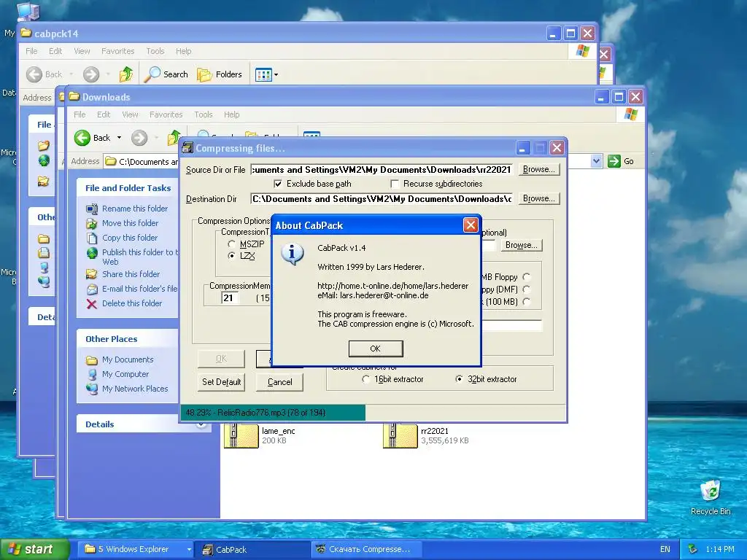Click green Back arrow in Downloads window
Viewport: 747px width, 560px height.
click(x=82, y=138)
